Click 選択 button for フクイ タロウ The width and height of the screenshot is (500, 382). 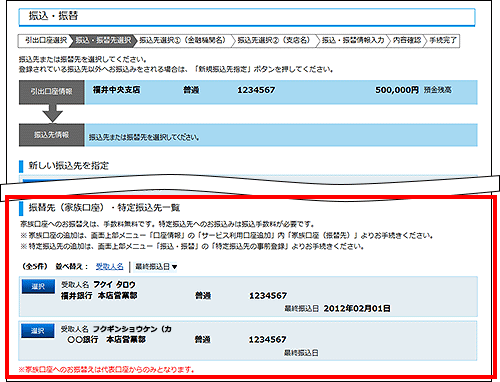(38, 286)
